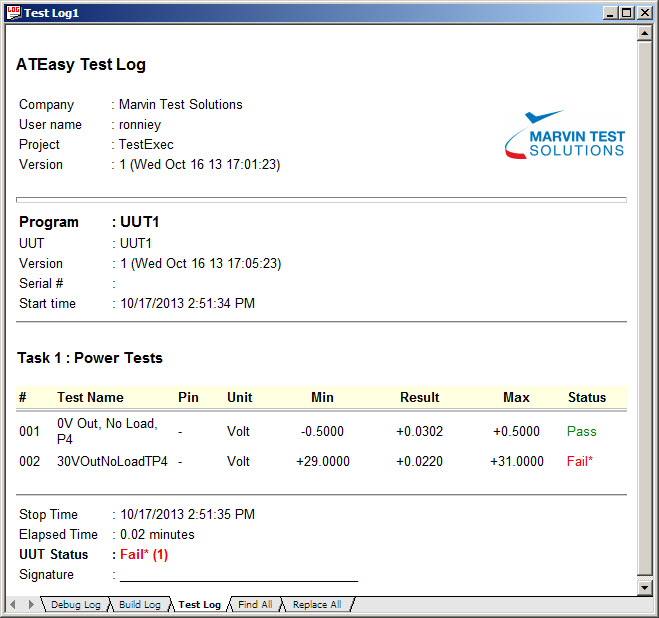The image size is (659, 618).
Task: Click the Test Name column header
Action: coord(90,397)
